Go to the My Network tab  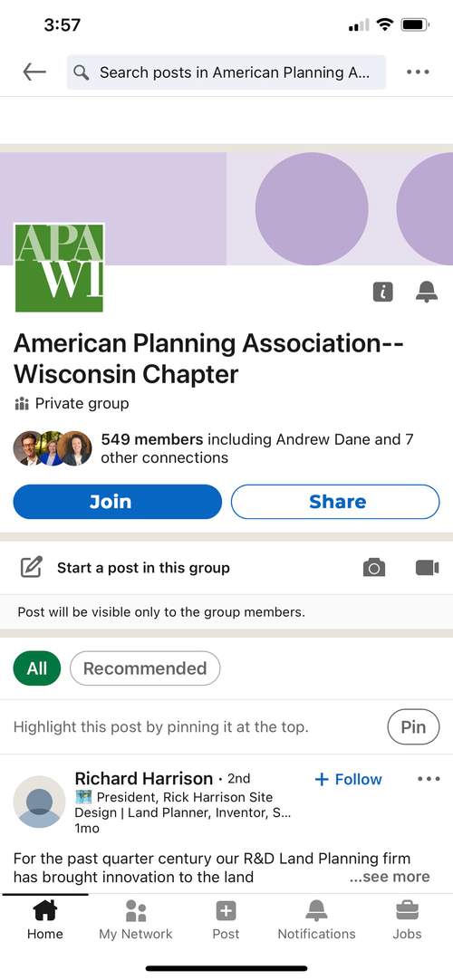coord(136,919)
